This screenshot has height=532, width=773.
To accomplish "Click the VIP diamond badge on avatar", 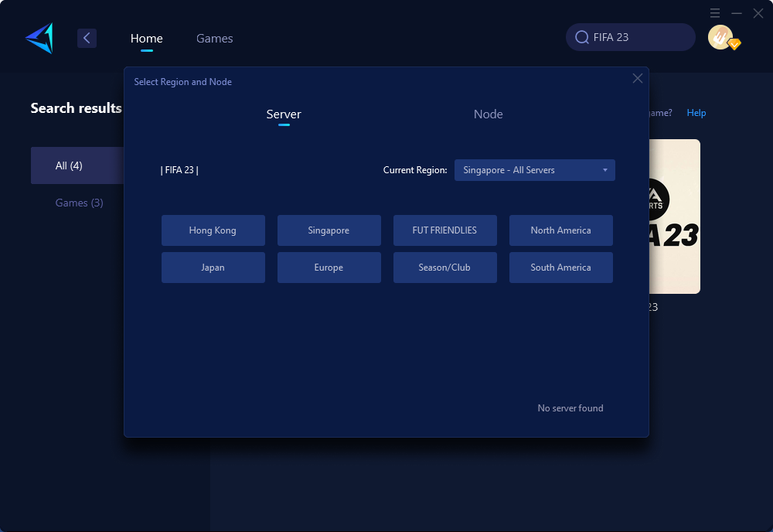I will 734,44.
